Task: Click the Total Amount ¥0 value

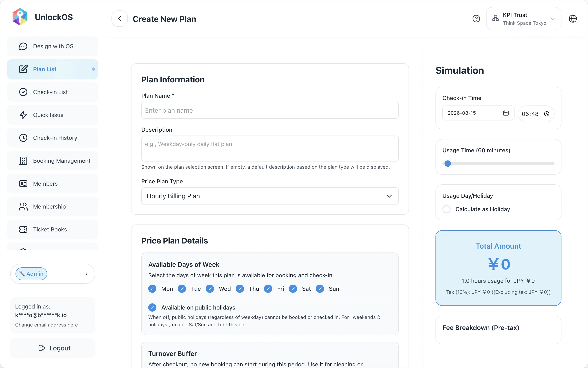Action: (x=499, y=264)
